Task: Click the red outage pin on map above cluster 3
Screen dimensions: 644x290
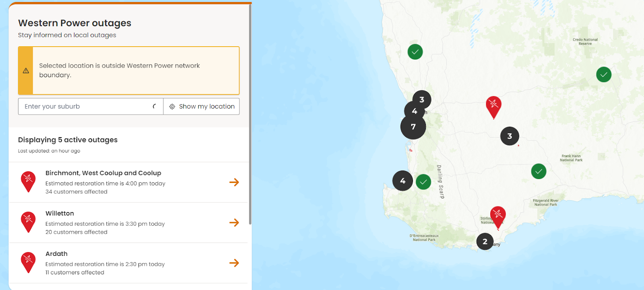Action: click(493, 107)
